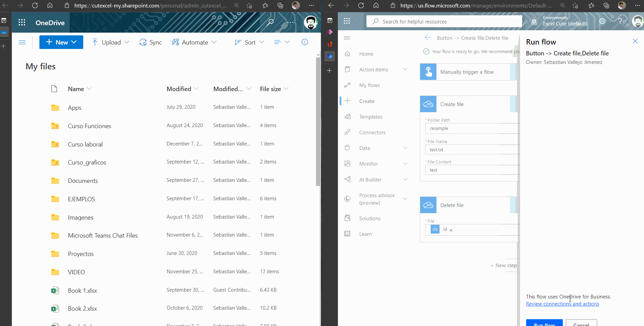Expand Process advisor (preview) section
This screenshot has height=326, width=644.
pyautogui.click(x=405, y=199)
